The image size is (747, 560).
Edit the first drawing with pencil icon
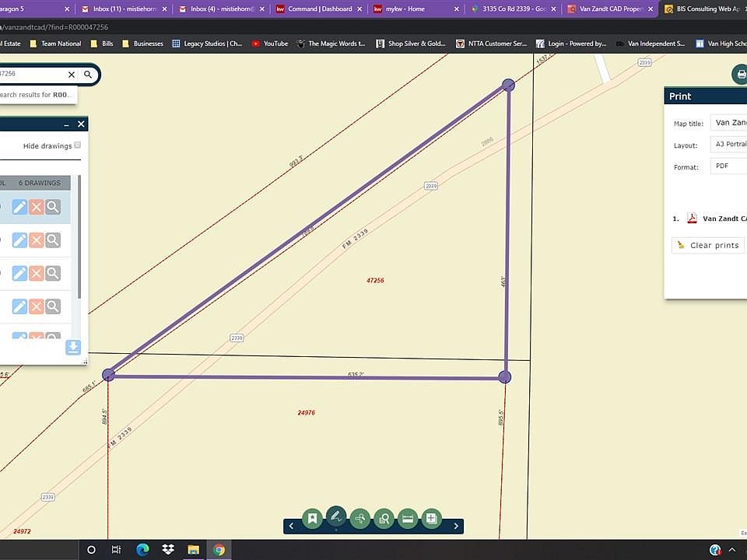pos(19,207)
